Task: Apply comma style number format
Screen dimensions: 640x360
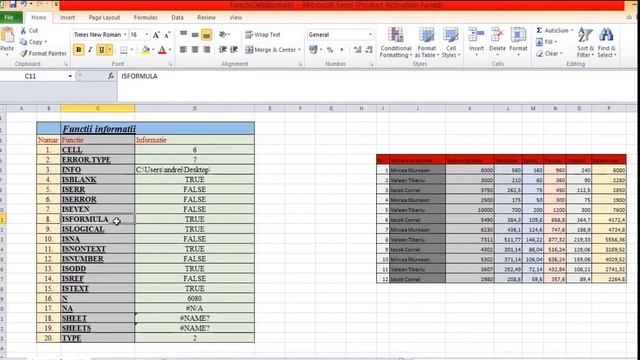Action: click(x=341, y=50)
